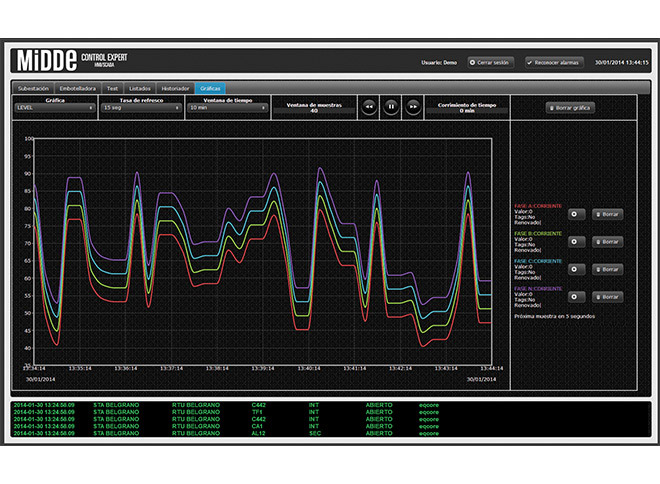660x484 pixels.
Task: Toggle visibility of FASE N:CORRIENTE series
Action: pyautogui.click(x=575, y=296)
